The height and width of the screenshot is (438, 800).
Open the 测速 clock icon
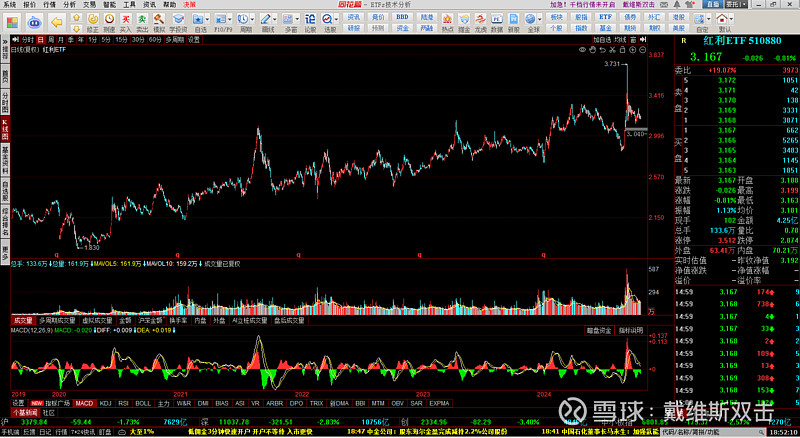[x=109, y=19]
